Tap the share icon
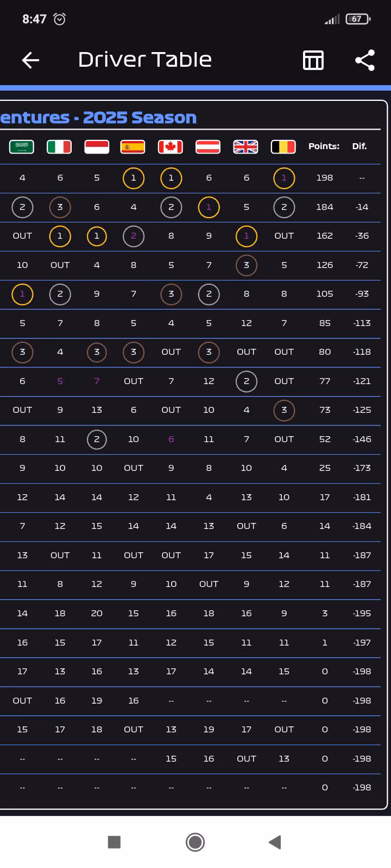This screenshot has height=868, width=391. click(365, 60)
